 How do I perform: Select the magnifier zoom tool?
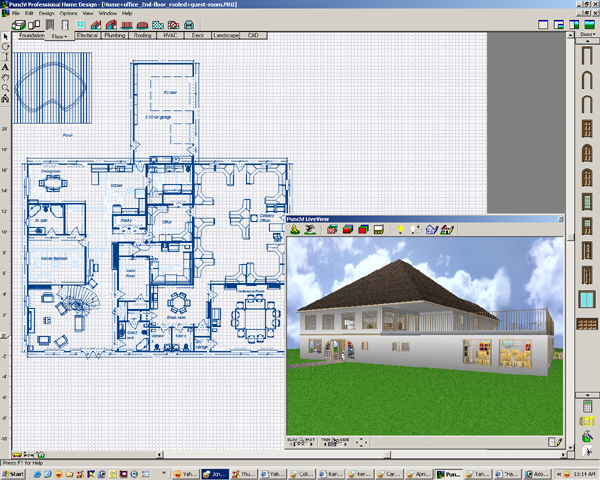pos(5,88)
